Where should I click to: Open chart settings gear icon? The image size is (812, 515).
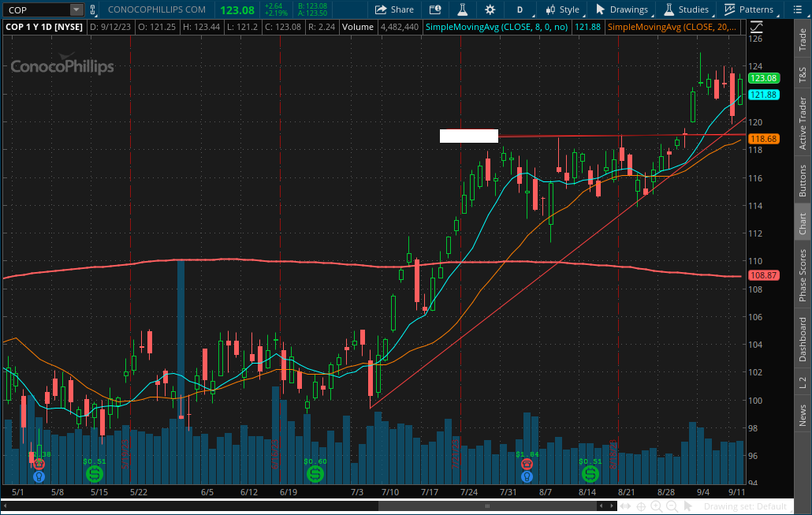coord(490,9)
